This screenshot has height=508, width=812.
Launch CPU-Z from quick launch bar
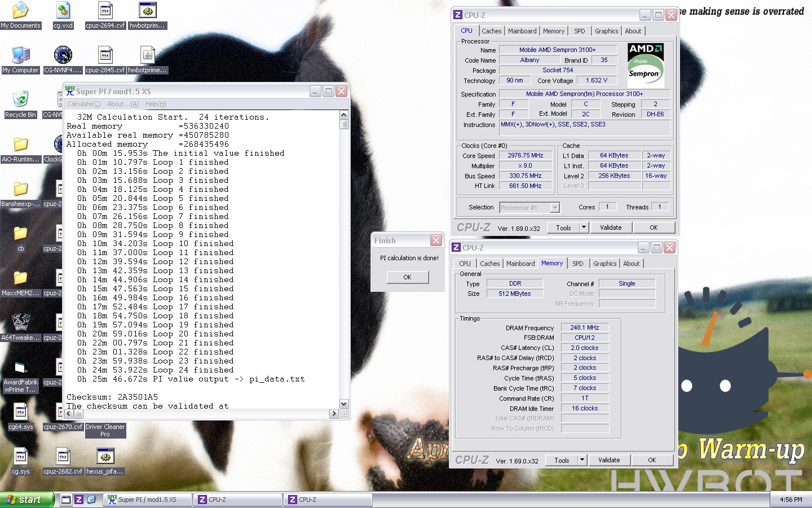coord(79,500)
